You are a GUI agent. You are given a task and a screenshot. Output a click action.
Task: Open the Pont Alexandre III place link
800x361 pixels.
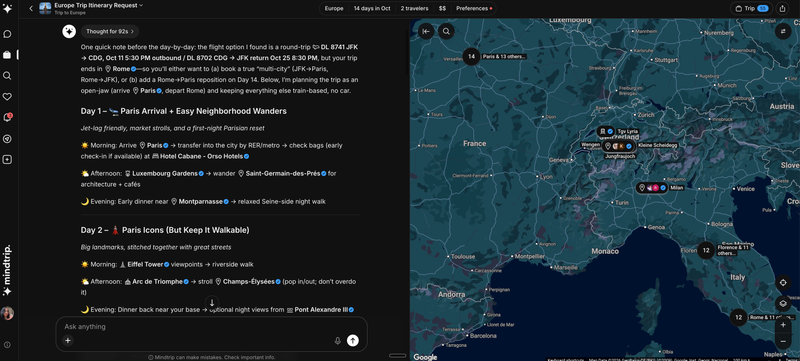click(320, 310)
